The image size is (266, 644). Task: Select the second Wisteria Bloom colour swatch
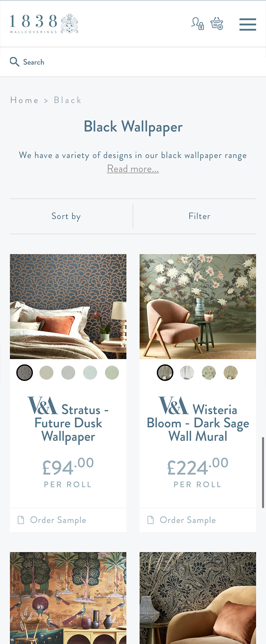pyautogui.click(x=187, y=373)
